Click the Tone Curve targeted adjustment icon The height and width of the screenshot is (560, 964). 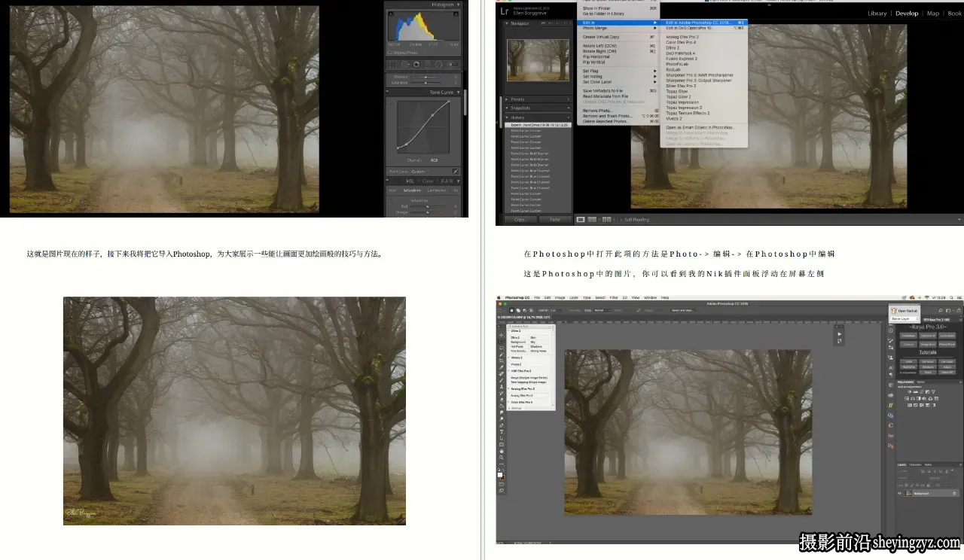(390, 102)
